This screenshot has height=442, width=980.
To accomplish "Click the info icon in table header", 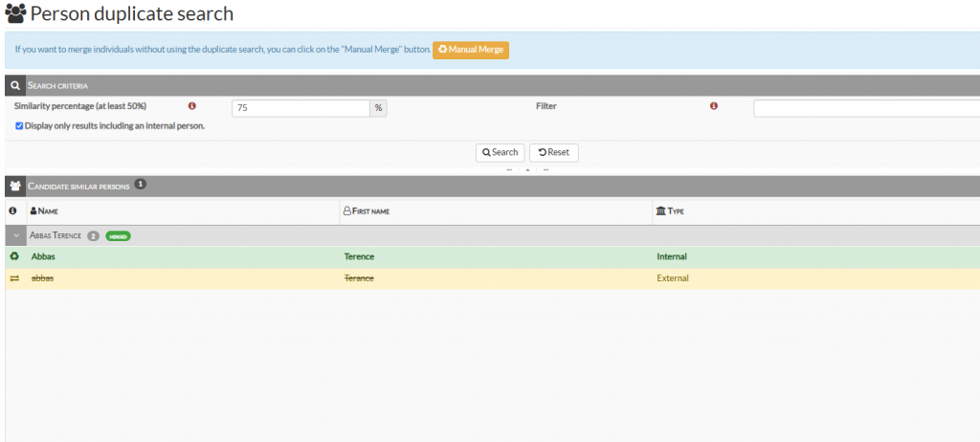I will [13, 210].
